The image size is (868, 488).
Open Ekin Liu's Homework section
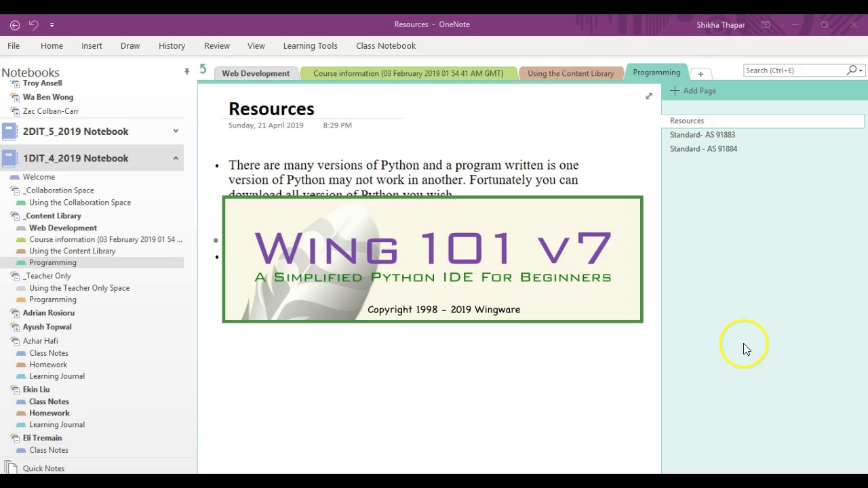pos(49,413)
